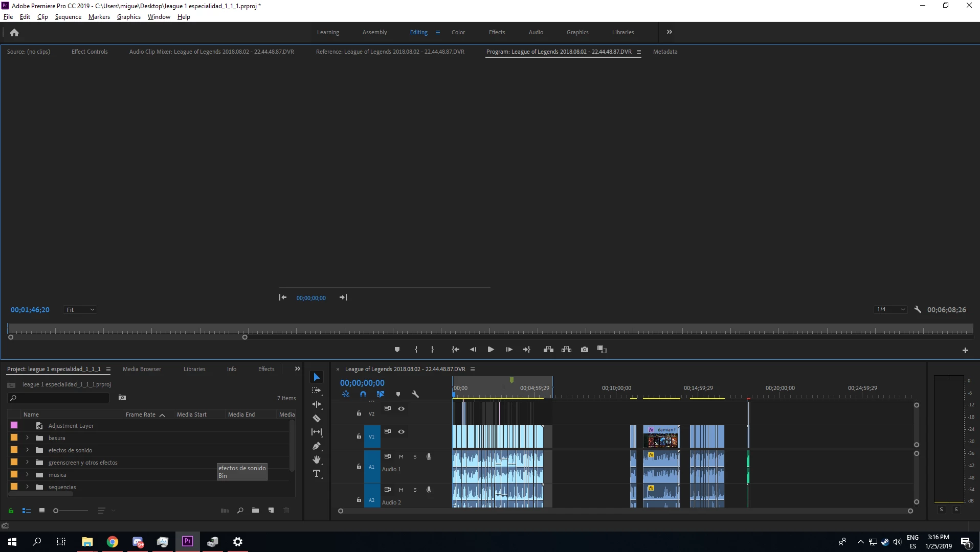
Task: Open the Fit zoom level dropdown
Action: (x=80, y=310)
